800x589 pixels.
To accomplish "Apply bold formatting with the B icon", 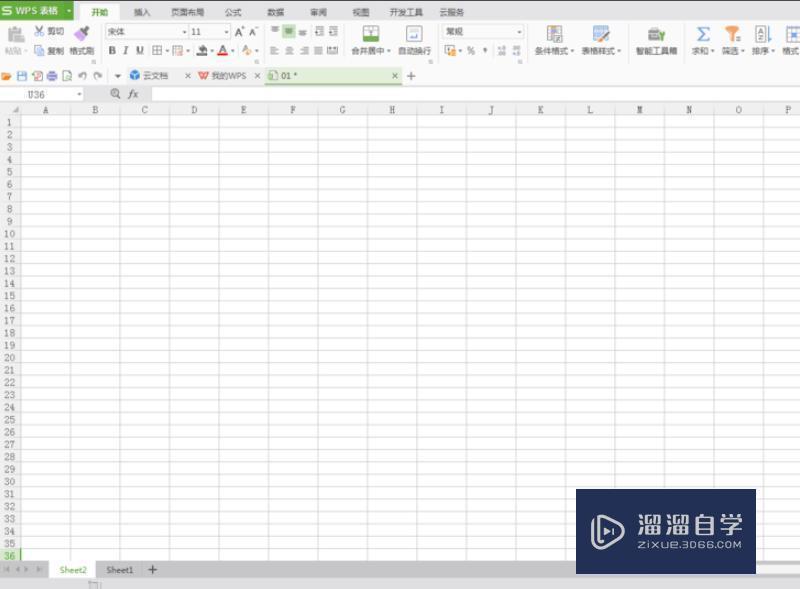I will pyautogui.click(x=111, y=50).
